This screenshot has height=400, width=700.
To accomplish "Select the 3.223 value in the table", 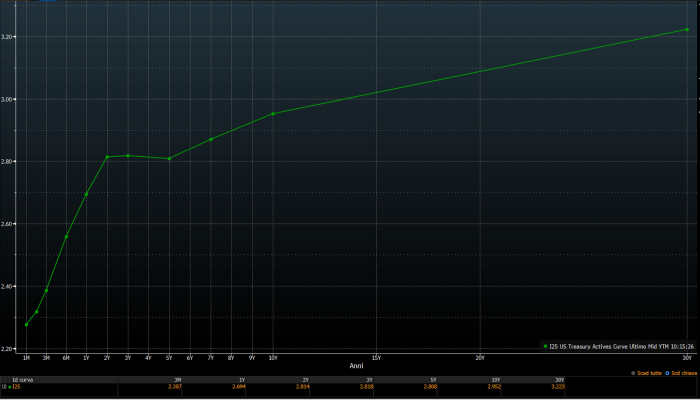I will coord(558,386).
